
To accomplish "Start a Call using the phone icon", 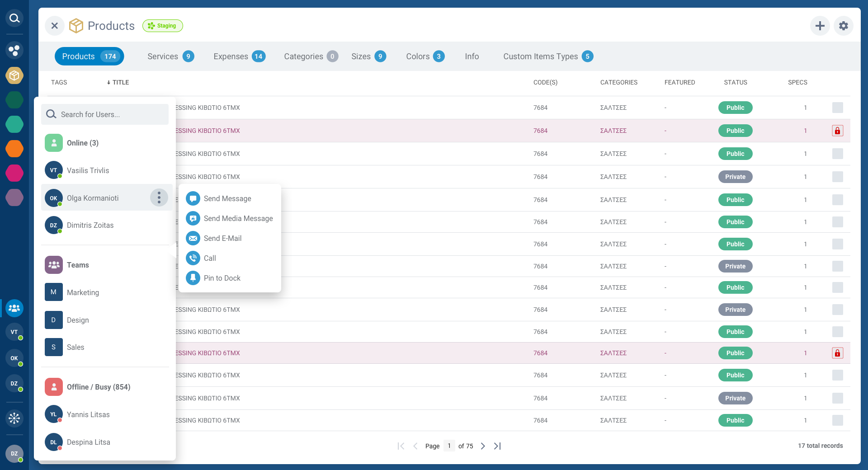I will point(193,258).
